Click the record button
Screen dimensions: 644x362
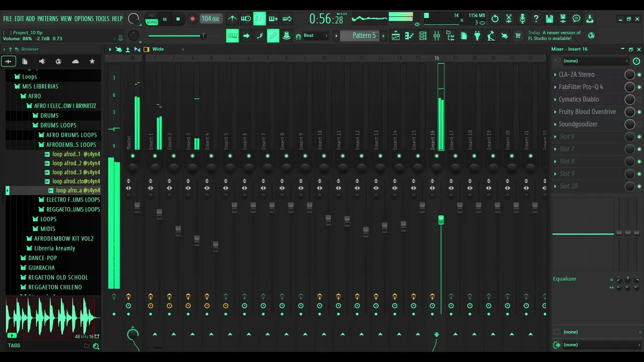coord(192,19)
